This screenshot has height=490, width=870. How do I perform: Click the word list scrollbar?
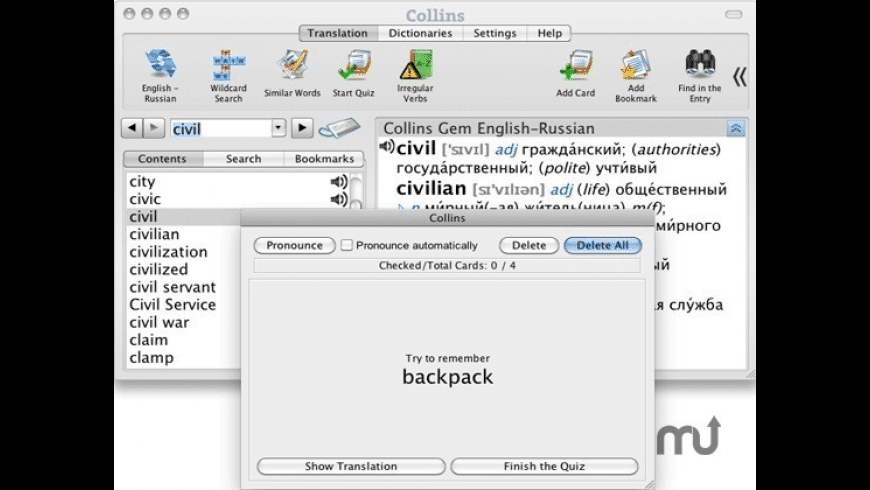(356, 191)
